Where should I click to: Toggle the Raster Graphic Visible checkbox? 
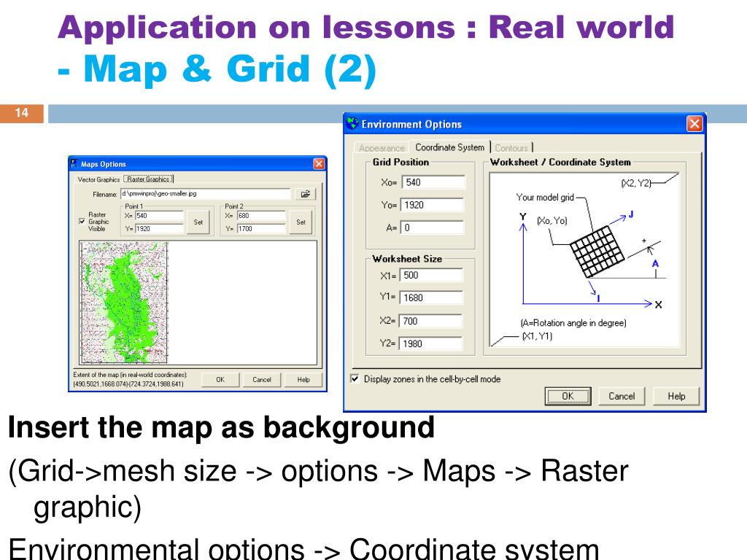[81, 222]
